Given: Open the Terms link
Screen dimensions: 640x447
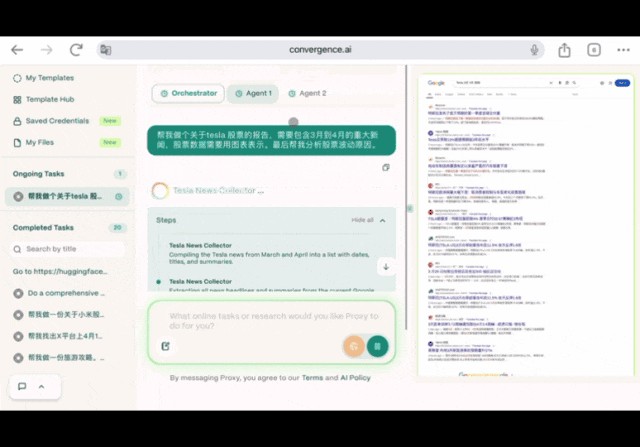Looking at the screenshot, I should [x=312, y=378].
